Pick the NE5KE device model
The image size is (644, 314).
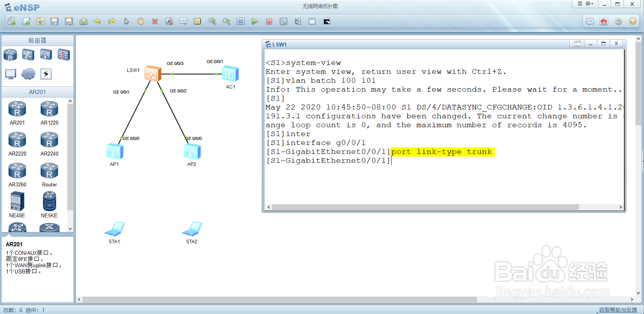click(49, 205)
